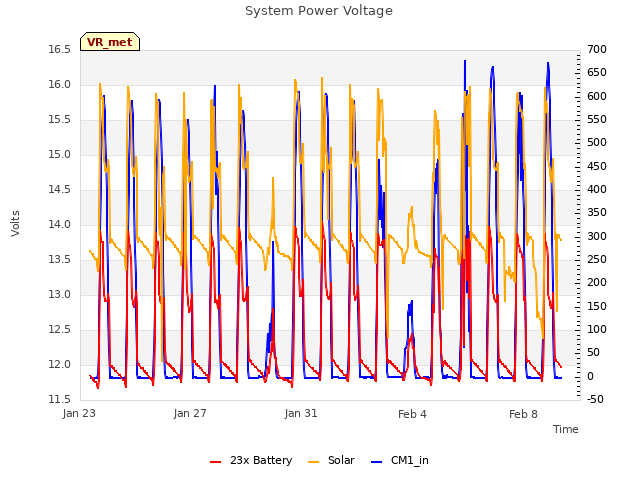Select the Feb 8 x-axis label
Screen dimensions: 640x480
[523, 414]
